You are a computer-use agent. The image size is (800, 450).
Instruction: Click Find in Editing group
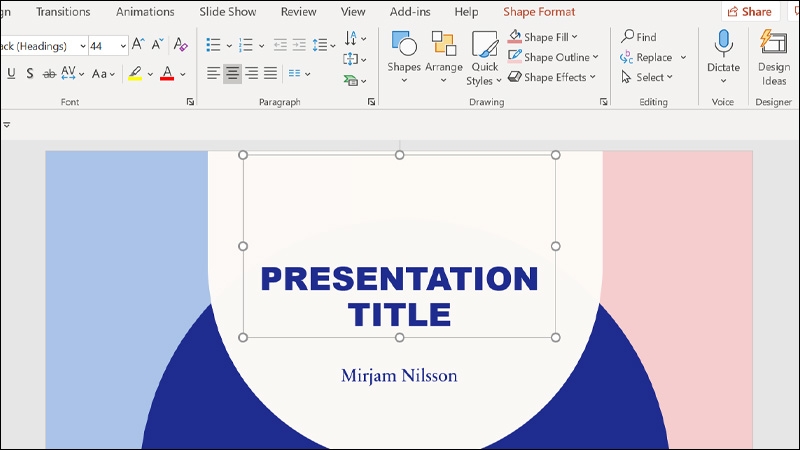click(639, 37)
